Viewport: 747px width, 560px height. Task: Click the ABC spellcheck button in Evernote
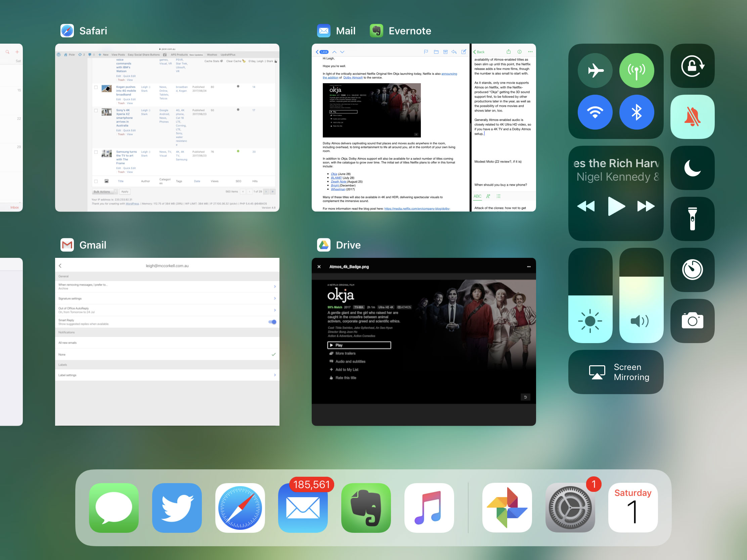[x=478, y=196]
